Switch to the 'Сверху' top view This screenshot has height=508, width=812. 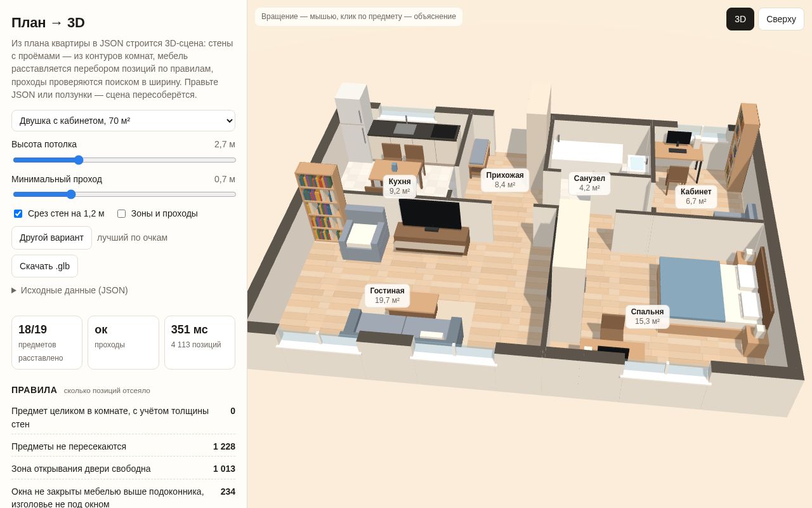(x=781, y=19)
